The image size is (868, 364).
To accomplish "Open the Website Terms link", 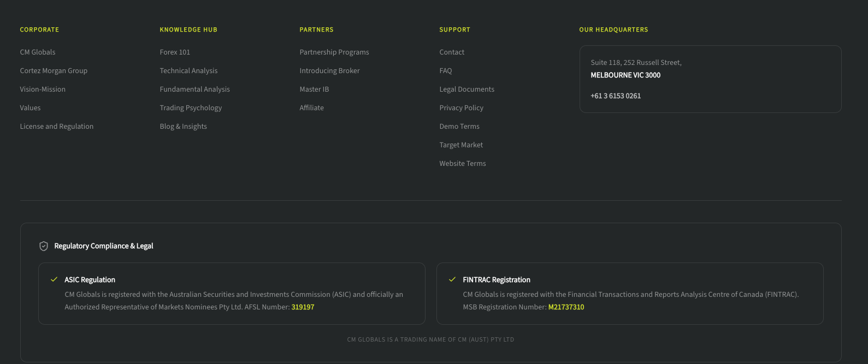I will [x=463, y=163].
